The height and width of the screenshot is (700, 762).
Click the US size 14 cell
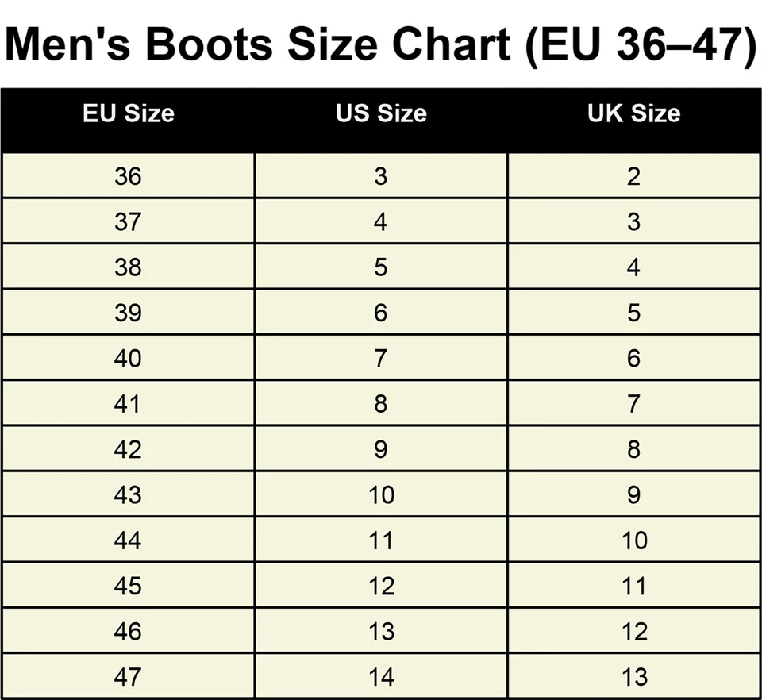381,677
